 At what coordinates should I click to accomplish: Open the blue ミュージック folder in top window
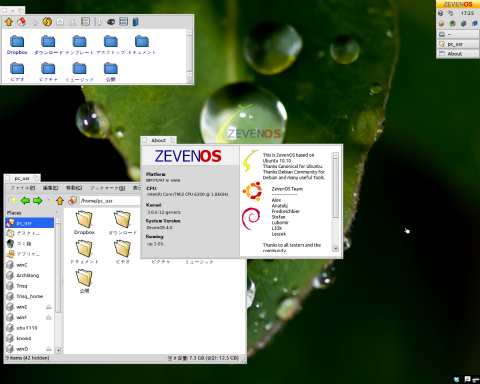click(x=79, y=72)
